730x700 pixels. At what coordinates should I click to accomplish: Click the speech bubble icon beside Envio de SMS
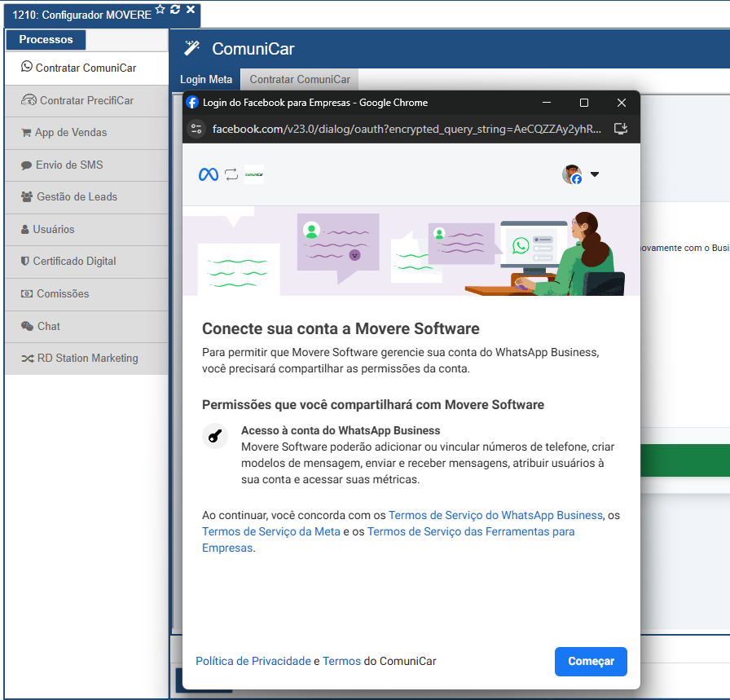[x=27, y=165]
